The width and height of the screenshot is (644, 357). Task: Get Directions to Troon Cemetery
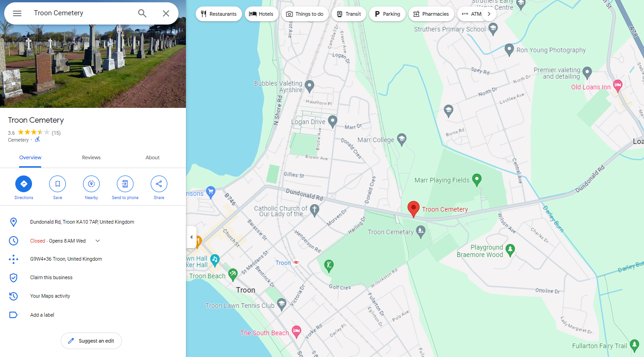[x=24, y=184]
